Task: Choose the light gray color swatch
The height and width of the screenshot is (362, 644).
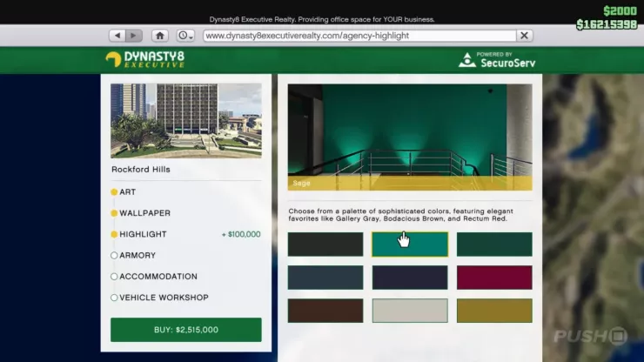Action: point(410,311)
